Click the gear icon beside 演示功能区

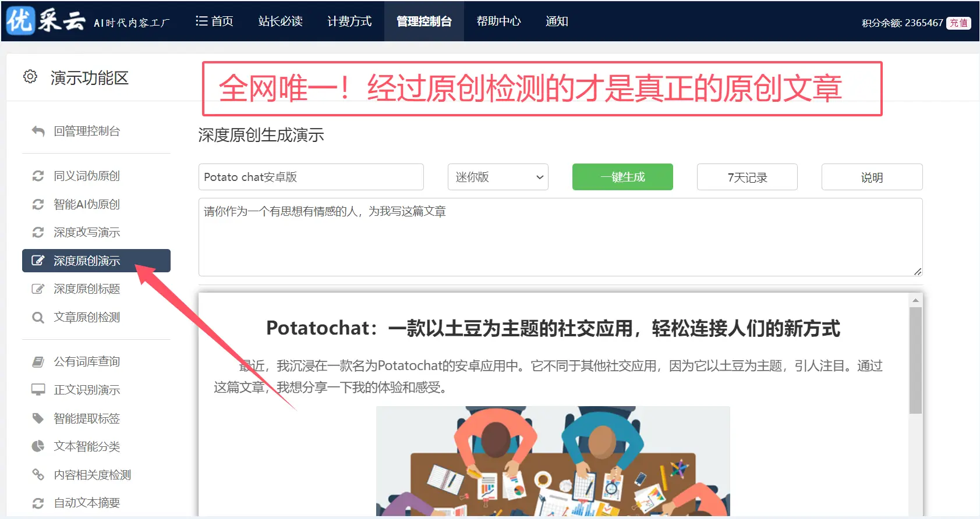30,77
